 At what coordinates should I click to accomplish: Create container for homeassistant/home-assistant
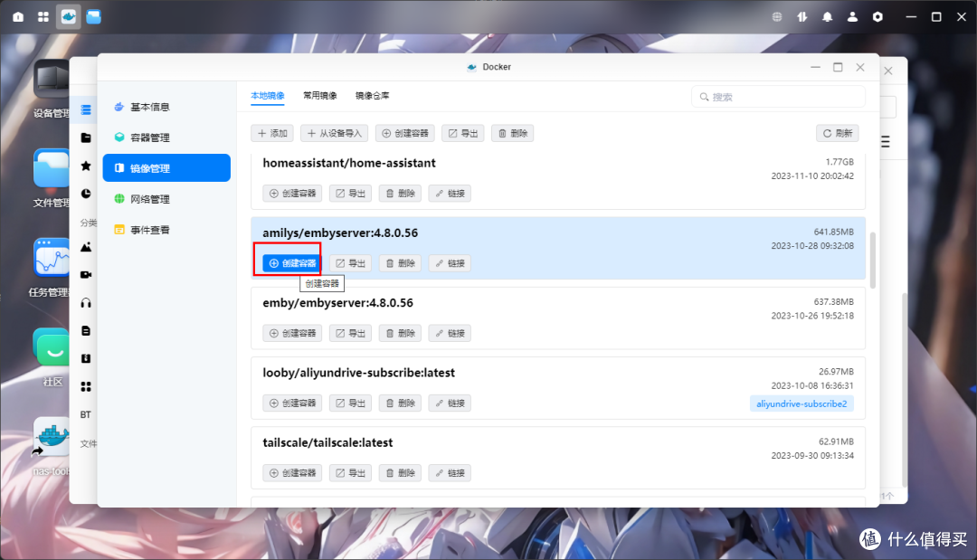292,194
